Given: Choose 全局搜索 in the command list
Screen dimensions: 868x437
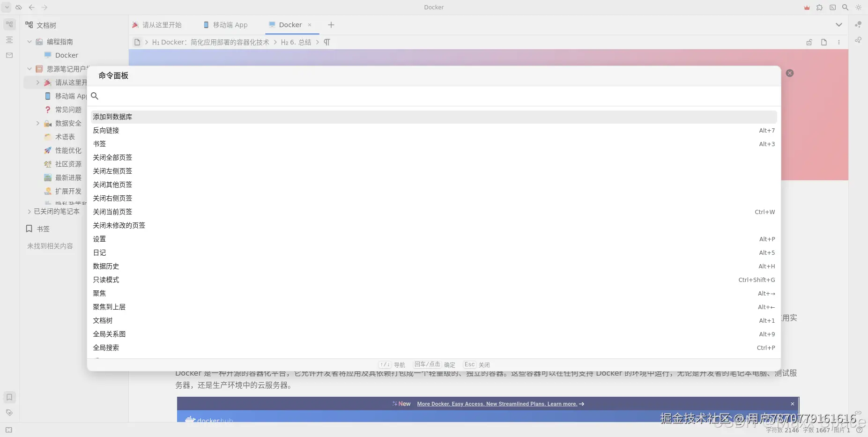Looking at the screenshot, I should 434,348.
